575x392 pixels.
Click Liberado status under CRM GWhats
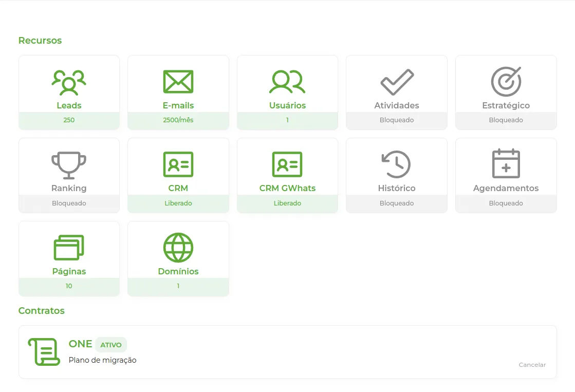(x=288, y=203)
